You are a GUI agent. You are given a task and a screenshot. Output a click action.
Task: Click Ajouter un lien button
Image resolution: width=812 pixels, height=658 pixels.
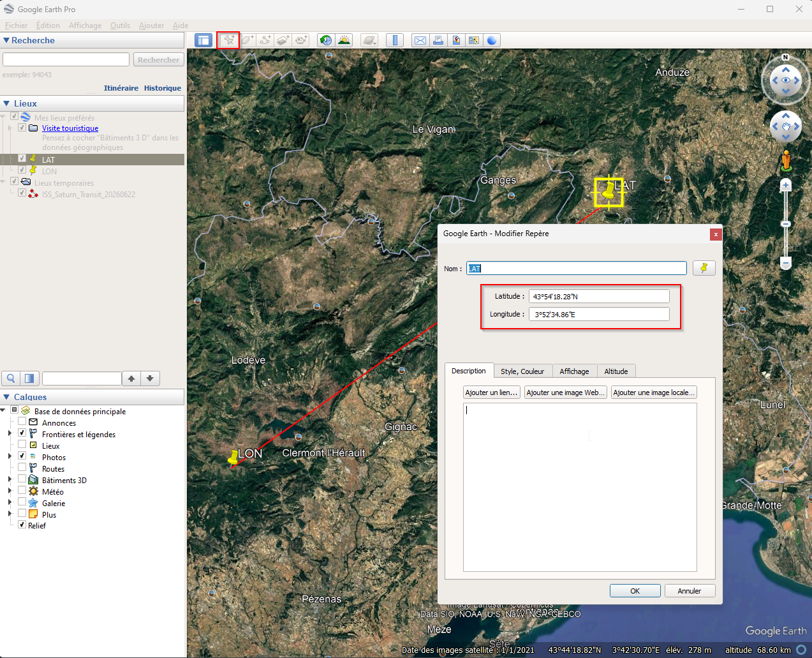coord(491,393)
